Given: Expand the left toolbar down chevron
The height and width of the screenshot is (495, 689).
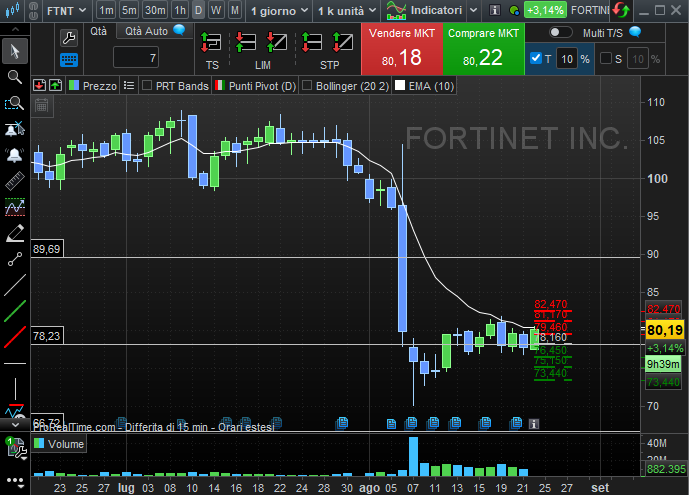Looking at the screenshot, I should click(x=15, y=425).
